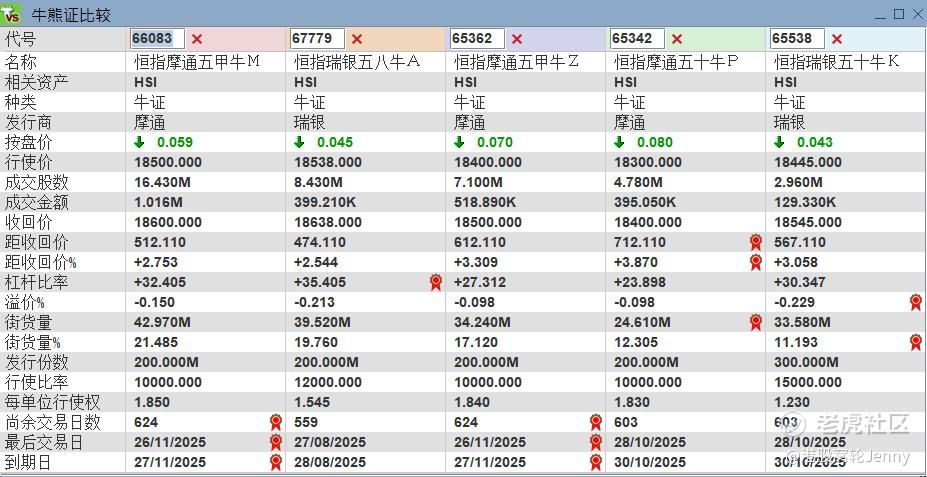This screenshot has width=927, height=477.
Task: Click the row label 街货量%
Action: point(33,342)
